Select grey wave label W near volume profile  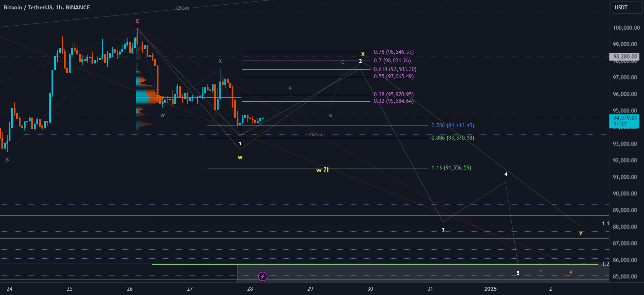coord(162,115)
